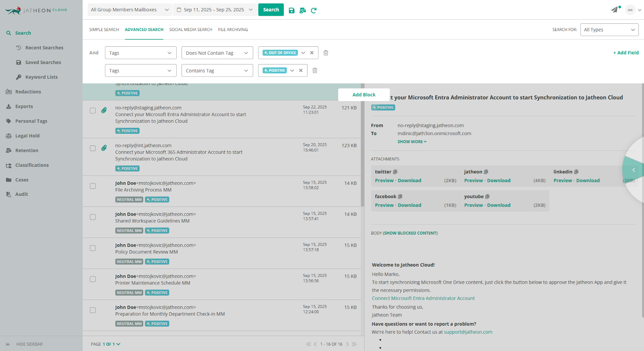Click the refresh search icon

[314, 10]
